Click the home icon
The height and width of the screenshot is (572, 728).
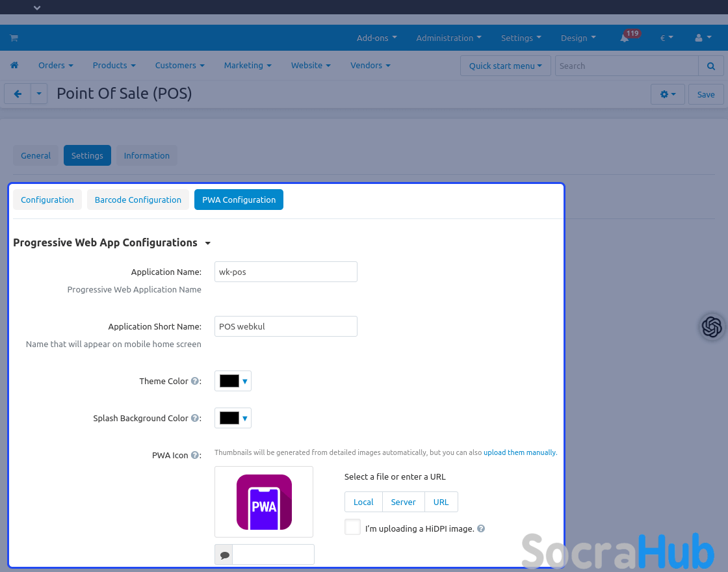pos(14,66)
